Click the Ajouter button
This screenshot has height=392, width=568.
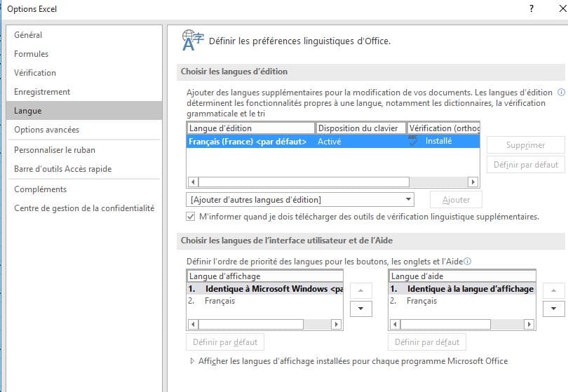(x=456, y=200)
